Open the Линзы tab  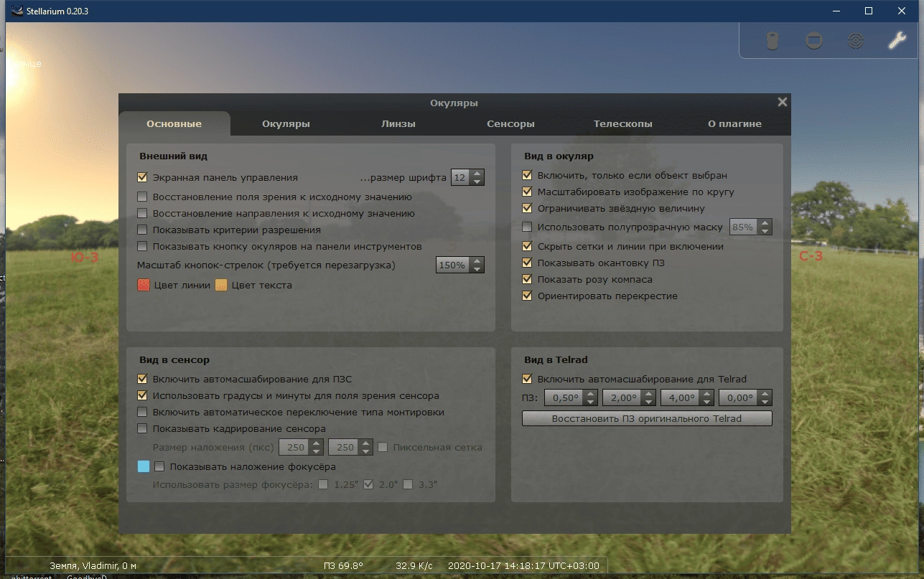pos(398,123)
